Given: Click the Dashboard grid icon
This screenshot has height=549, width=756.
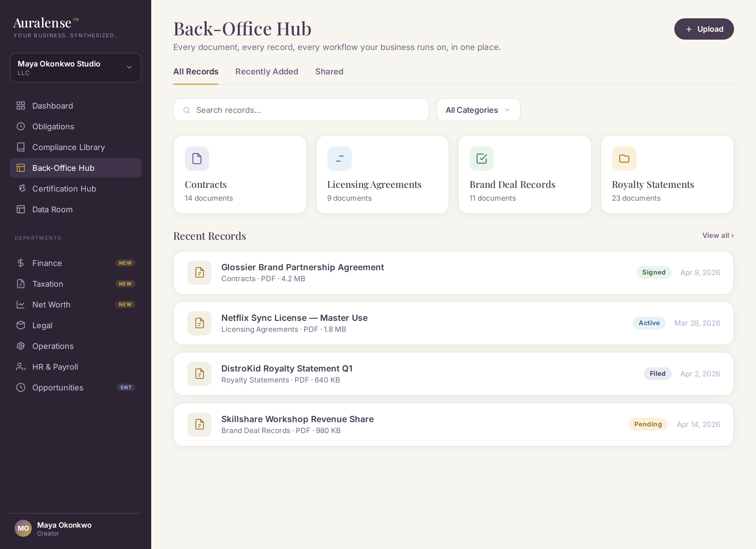Looking at the screenshot, I should (x=21, y=106).
